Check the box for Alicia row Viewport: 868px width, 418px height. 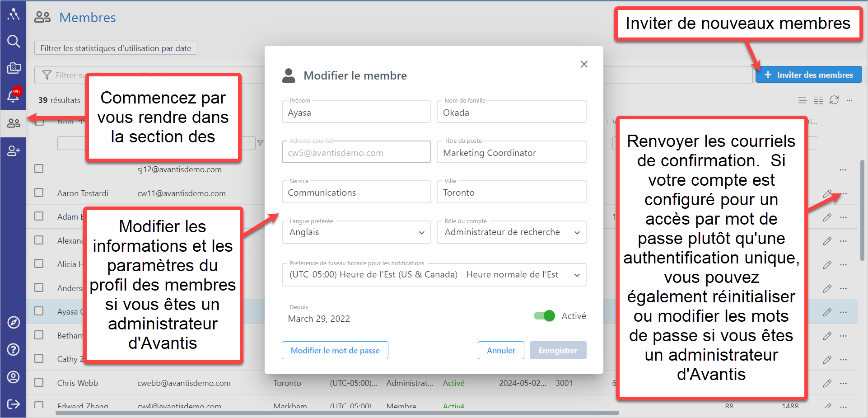coord(39,263)
